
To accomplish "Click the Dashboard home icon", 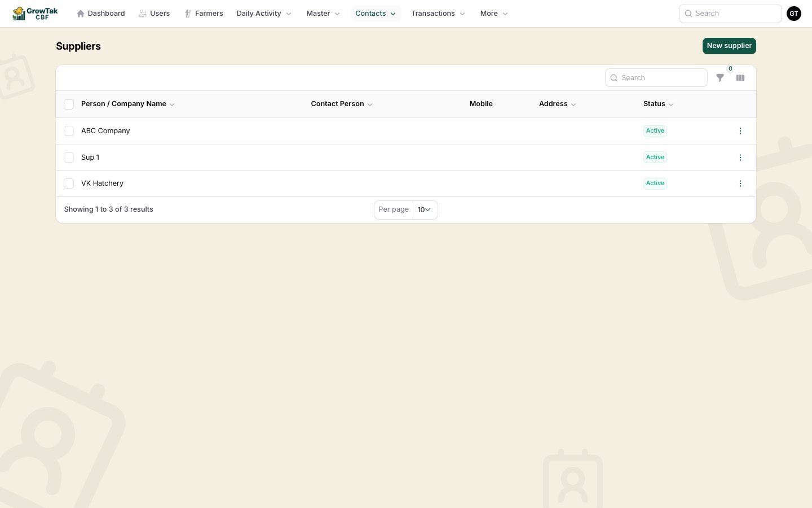I will pos(81,14).
